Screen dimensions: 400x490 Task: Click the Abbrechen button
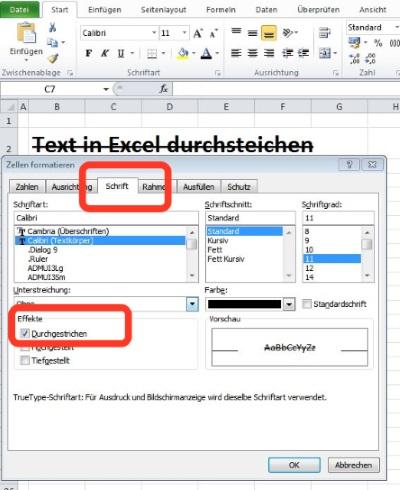[x=353, y=465]
